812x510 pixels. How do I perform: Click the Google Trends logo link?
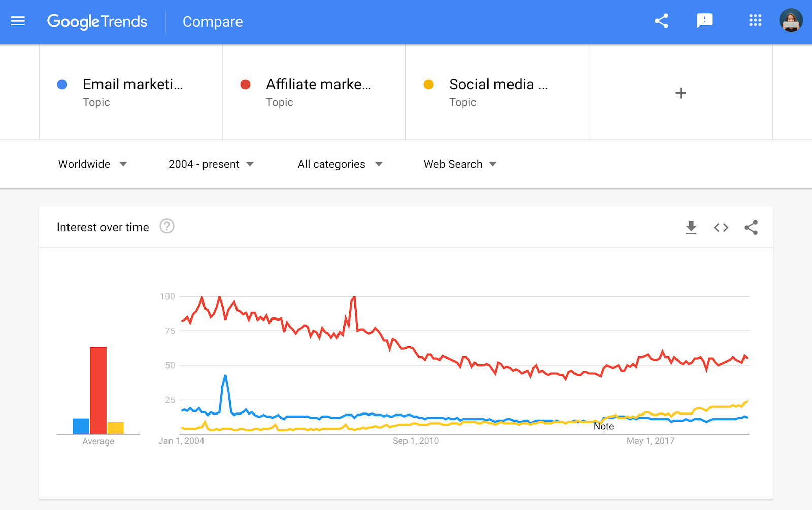[x=97, y=21]
